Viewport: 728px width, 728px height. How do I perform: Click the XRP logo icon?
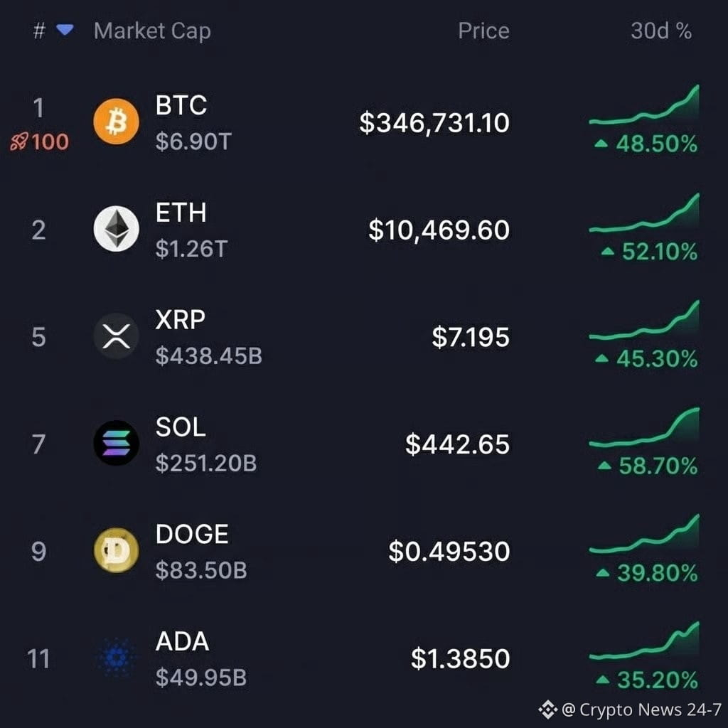[x=116, y=336]
